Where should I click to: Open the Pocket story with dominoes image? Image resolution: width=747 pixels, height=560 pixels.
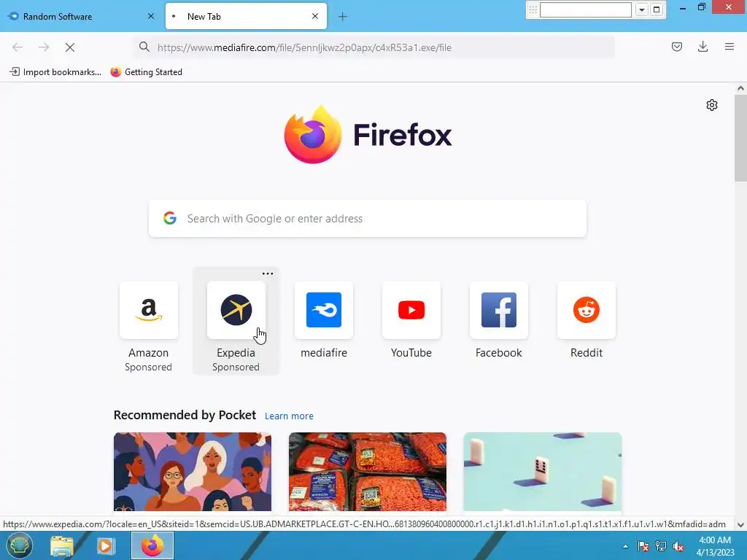(x=543, y=472)
